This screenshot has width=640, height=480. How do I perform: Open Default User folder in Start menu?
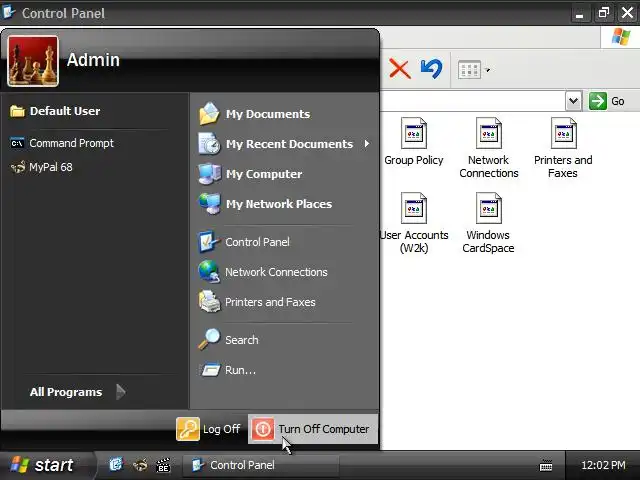tap(55, 111)
